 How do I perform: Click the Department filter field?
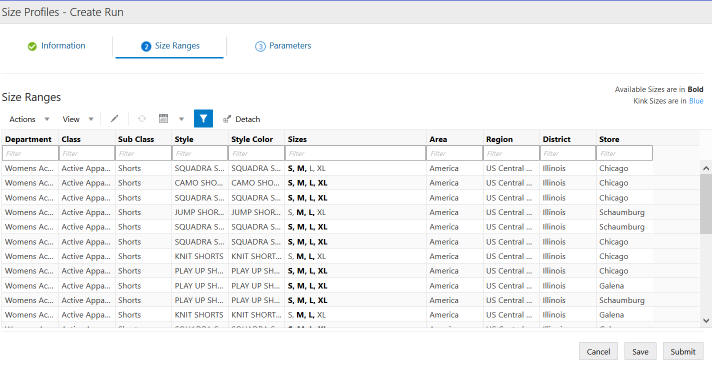click(30, 154)
